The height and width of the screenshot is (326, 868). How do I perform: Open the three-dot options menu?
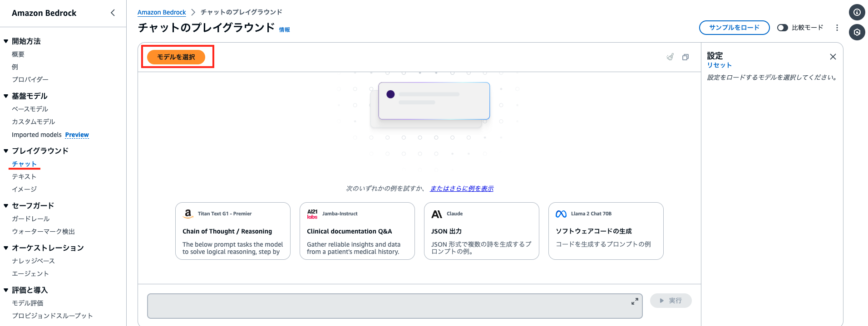[x=837, y=28]
